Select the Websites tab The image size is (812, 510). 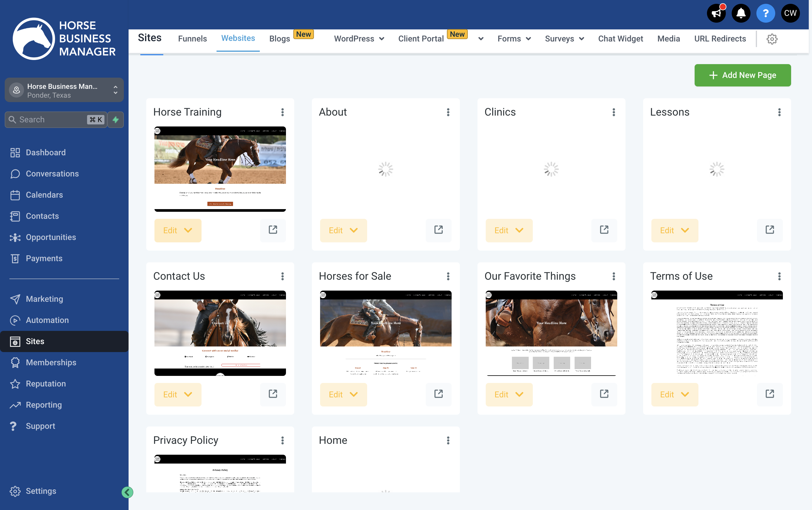point(238,39)
